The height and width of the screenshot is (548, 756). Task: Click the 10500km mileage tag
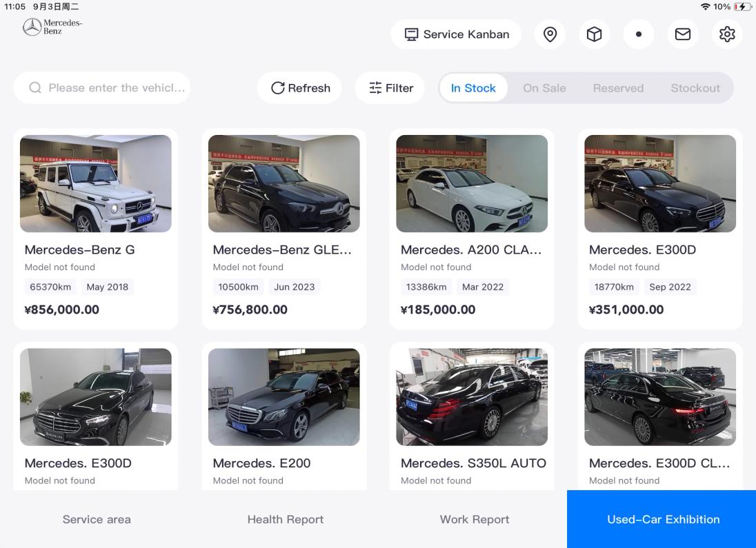click(238, 287)
